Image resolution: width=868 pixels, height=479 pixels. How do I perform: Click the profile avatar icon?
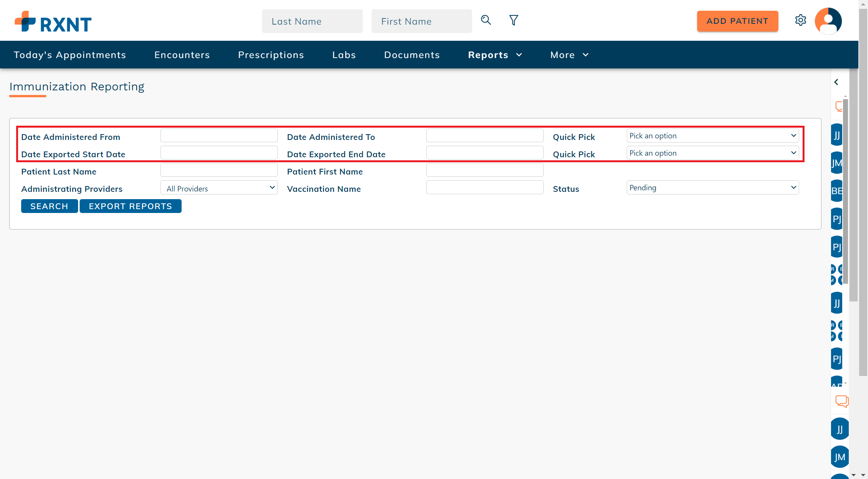pos(828,20)
